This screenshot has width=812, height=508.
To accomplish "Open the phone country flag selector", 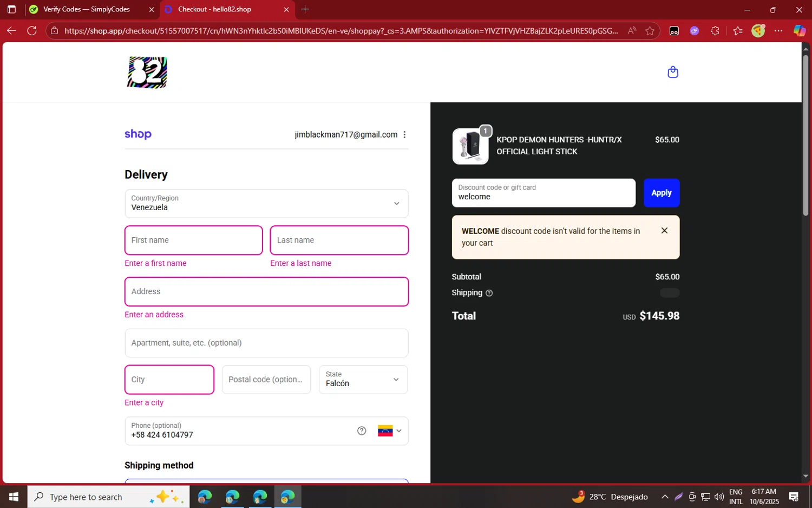I will pyautogui.click(x=390, y=431).
